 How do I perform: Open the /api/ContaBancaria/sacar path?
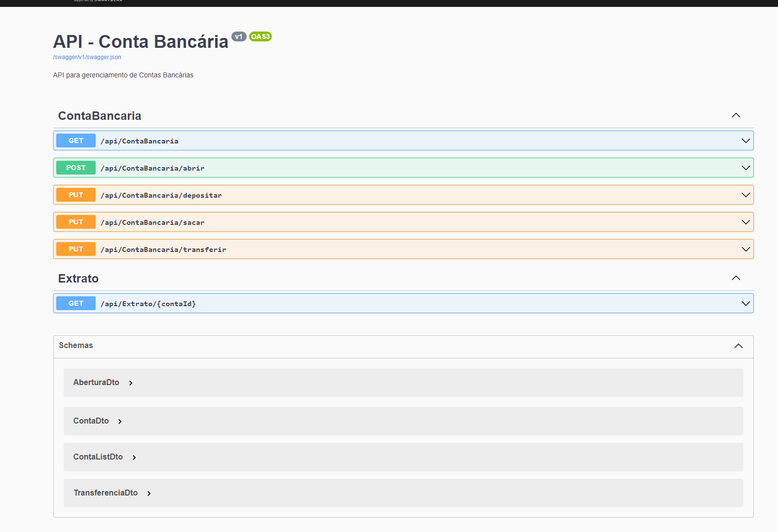[152, 222]
